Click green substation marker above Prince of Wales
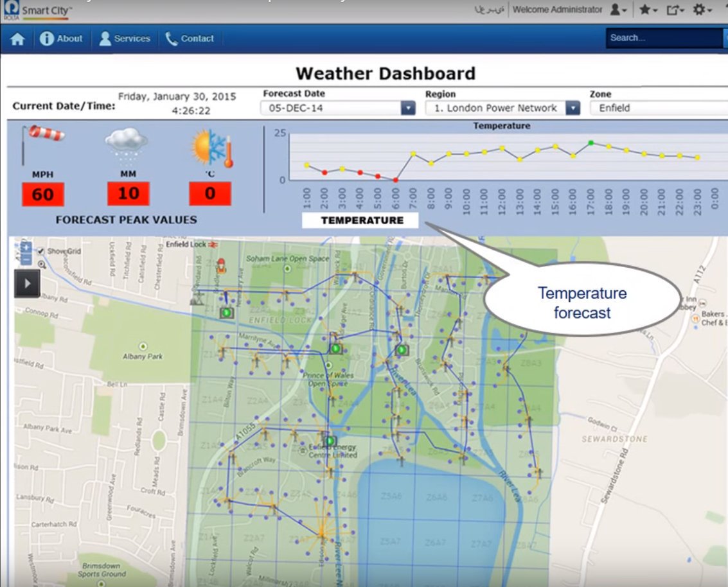Viewport: 728px width, 587px height. [336, 348]
